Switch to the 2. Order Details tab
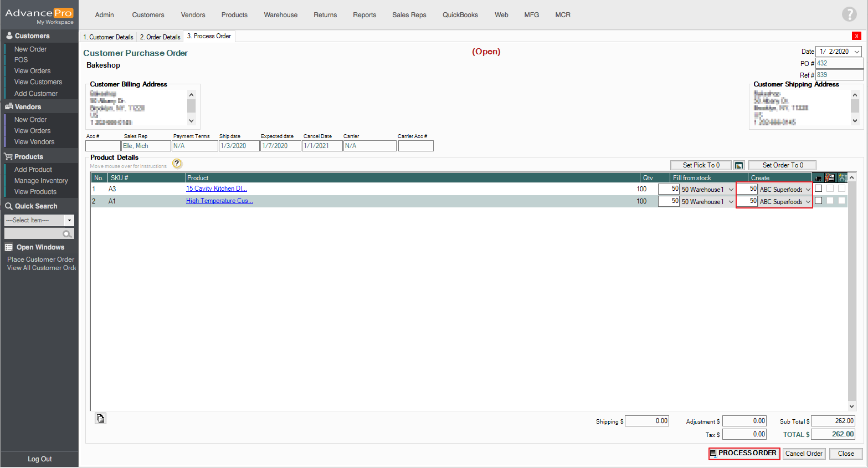 click(x=160, y=37)
